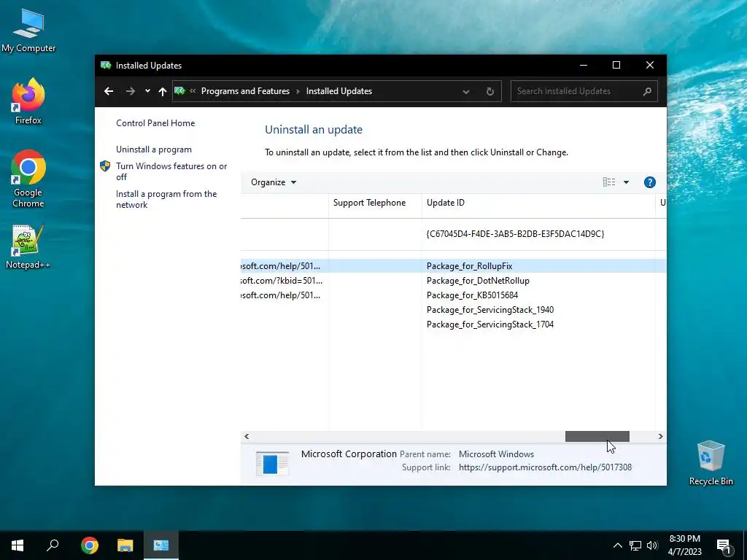Open the Recycle Bin desktop icon
The width and height of the screenshot is (747, 560).
coord(711,463)
